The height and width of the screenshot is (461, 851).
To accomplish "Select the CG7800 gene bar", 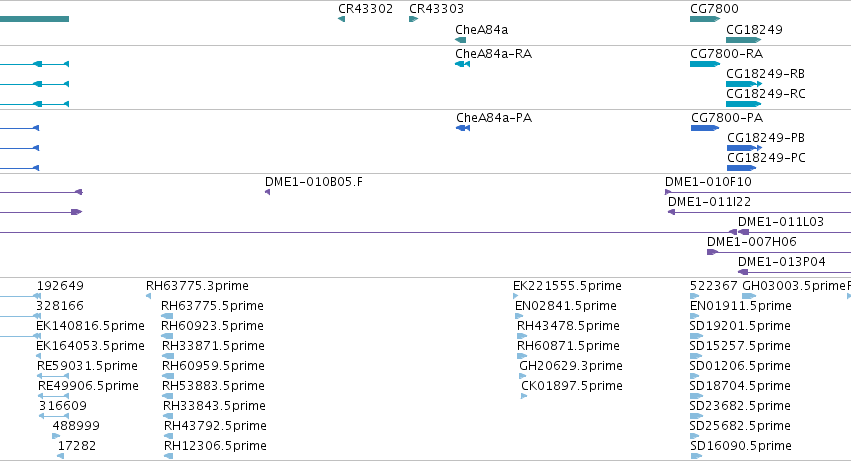I will (705, 19).
